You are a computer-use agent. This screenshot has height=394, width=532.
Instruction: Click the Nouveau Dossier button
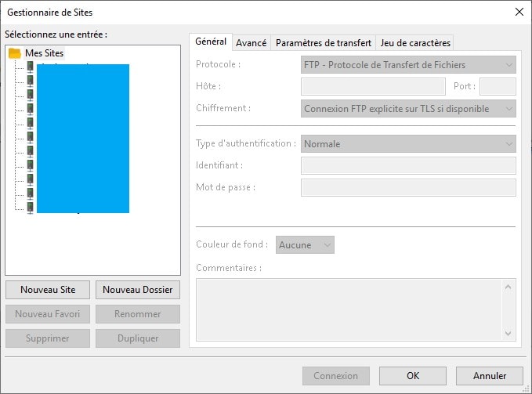click(138, 290)
